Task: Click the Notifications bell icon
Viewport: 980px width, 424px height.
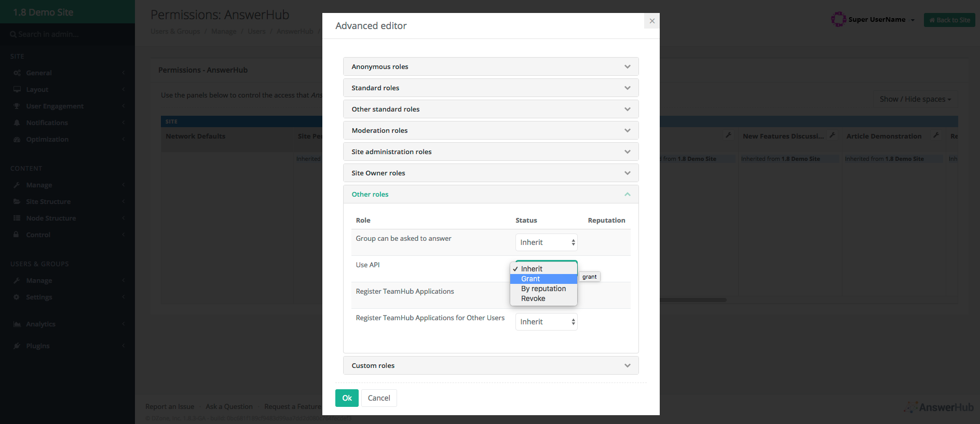Action: coord(17,122)
